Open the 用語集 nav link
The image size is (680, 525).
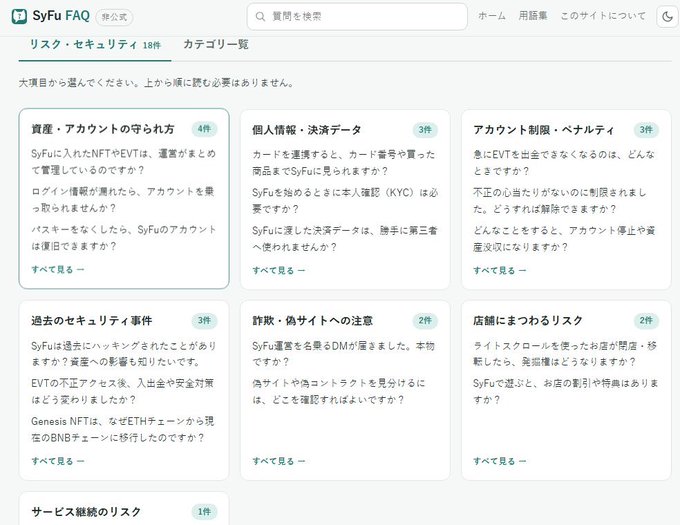pos(533,16)
